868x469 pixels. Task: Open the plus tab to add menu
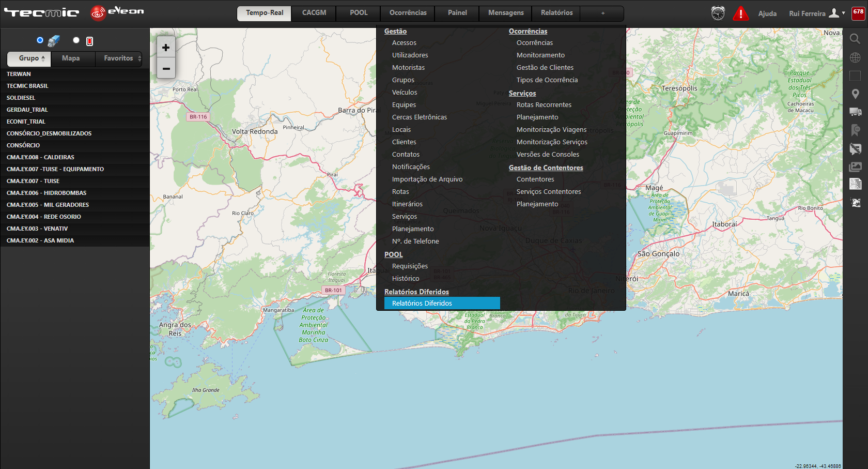602,13
